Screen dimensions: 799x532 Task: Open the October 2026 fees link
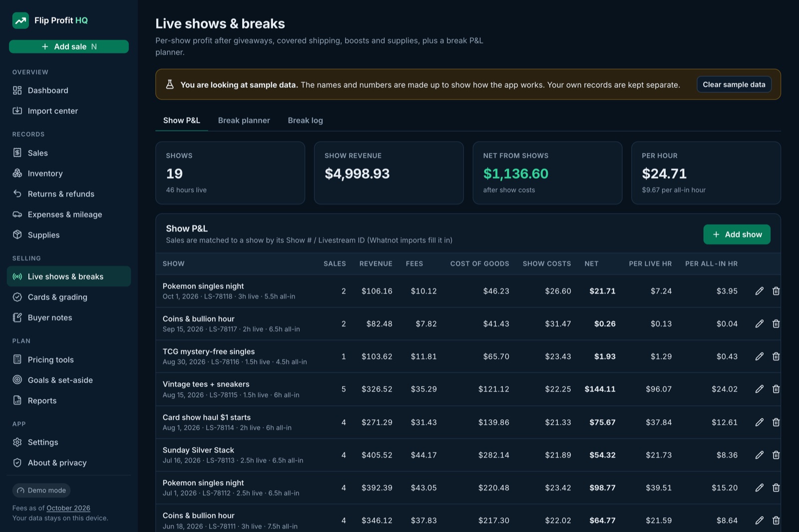pyautogui.click(x=68, y=508)
